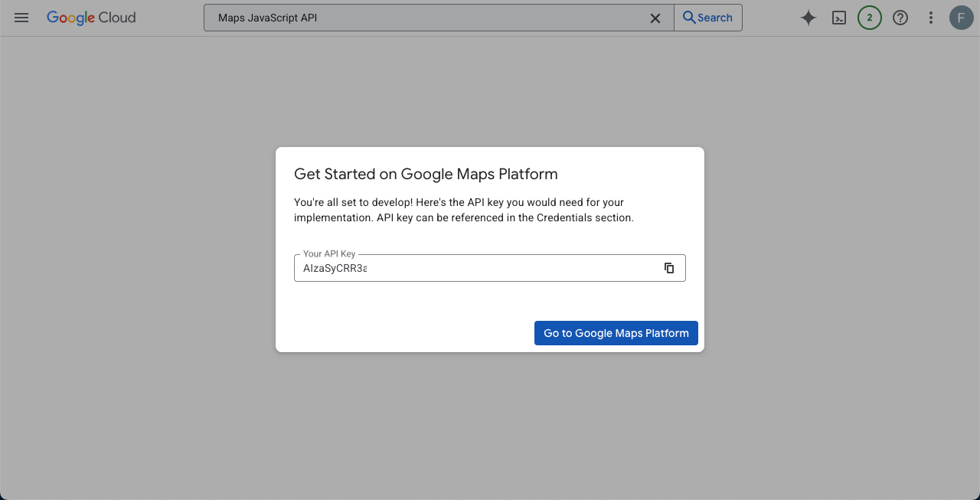
Task: Open the Gemini AI sparkle icon
Action: tap(808, 18)
